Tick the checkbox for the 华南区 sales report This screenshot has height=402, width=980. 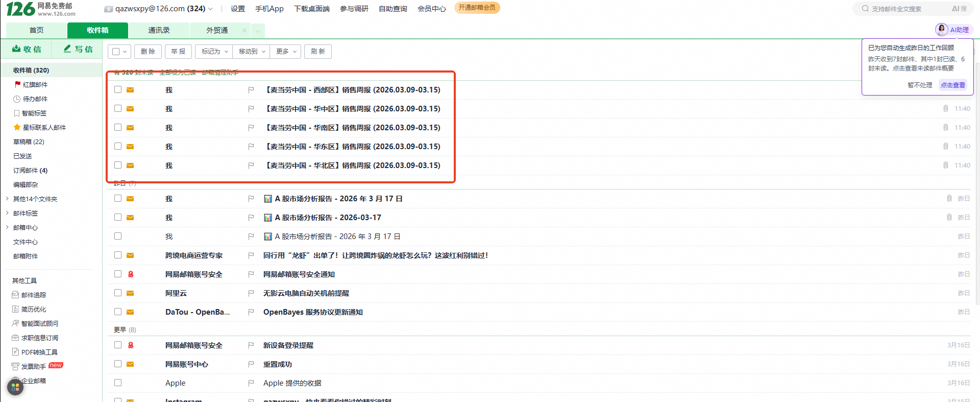(118, 127)
